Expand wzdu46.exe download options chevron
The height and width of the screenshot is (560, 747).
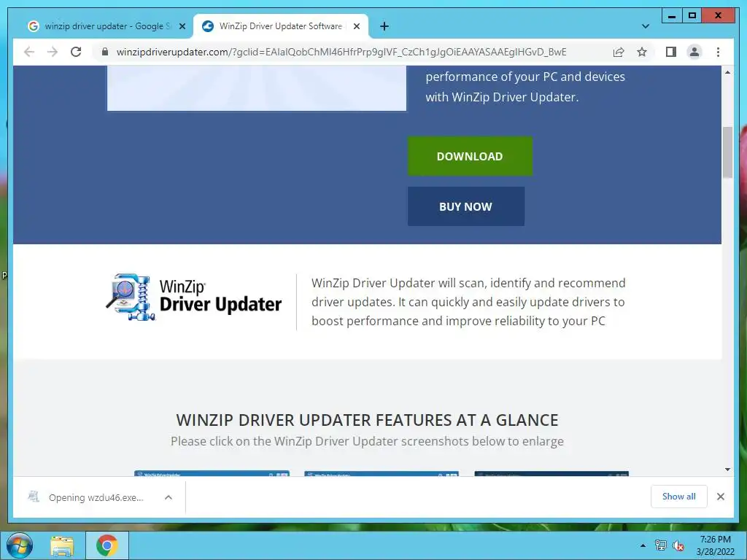(x=169, y=497)
